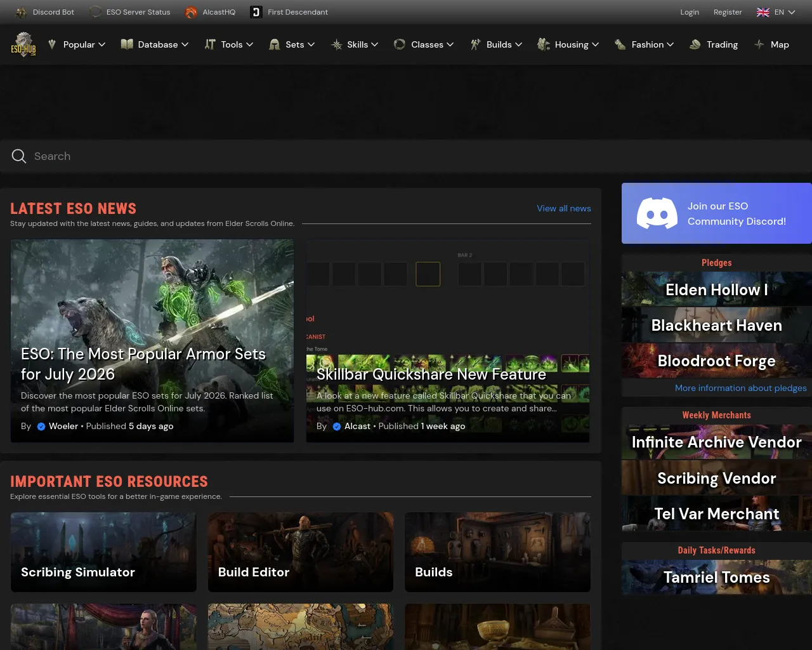Expand the Database dropdown chevron
The height and width of the screenshot is (650, 812).
coord(185,44)
